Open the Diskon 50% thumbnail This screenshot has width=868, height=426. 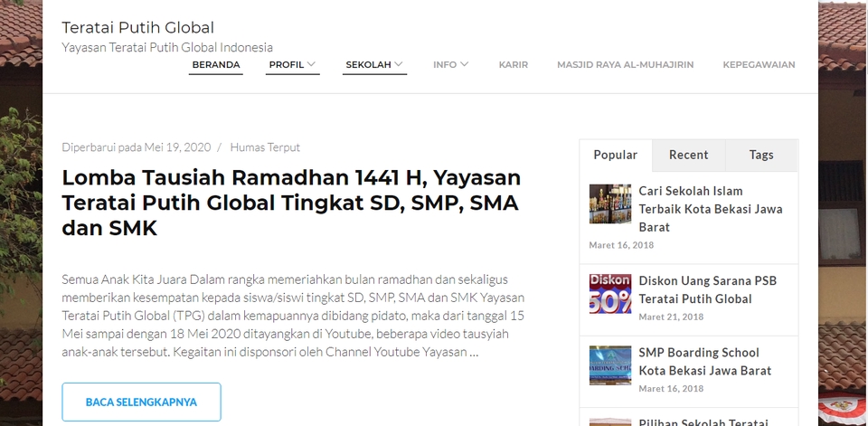click(x=610, y=294)
